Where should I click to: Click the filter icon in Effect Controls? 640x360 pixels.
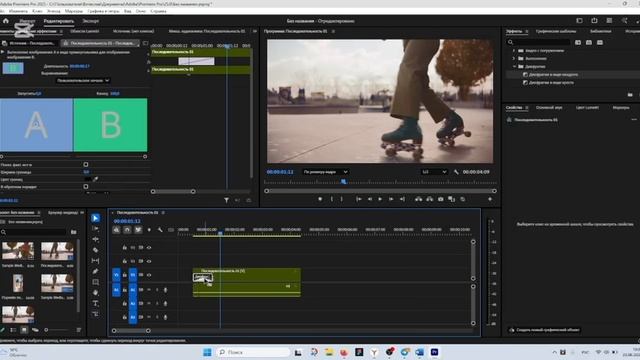[226, 200]
